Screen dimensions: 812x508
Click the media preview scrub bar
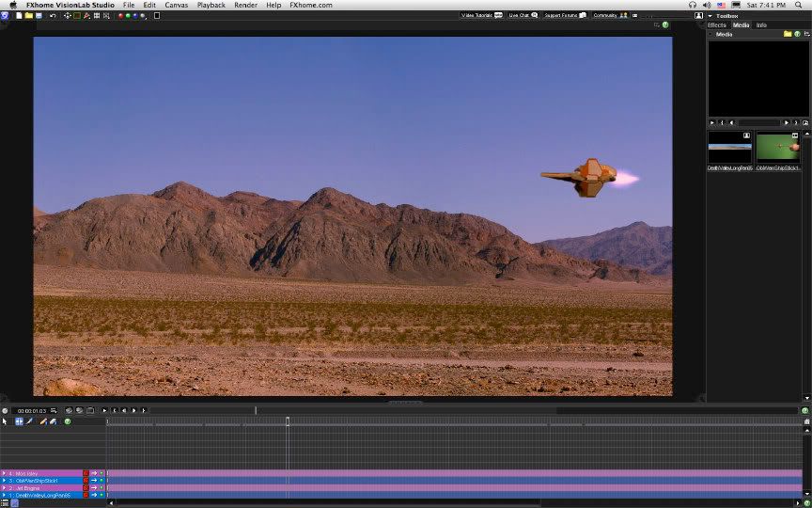(x=759, y=123)
